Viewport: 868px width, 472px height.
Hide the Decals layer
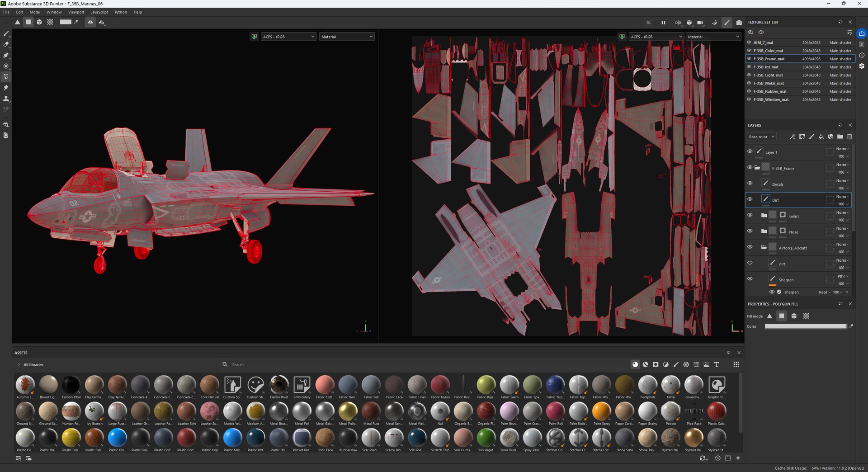750,183
